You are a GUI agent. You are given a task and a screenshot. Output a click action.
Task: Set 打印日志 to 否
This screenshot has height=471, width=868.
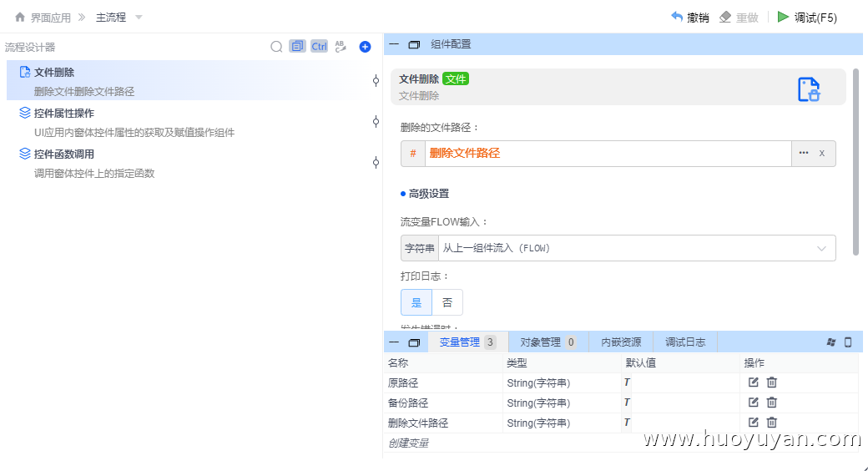(447, 302)
